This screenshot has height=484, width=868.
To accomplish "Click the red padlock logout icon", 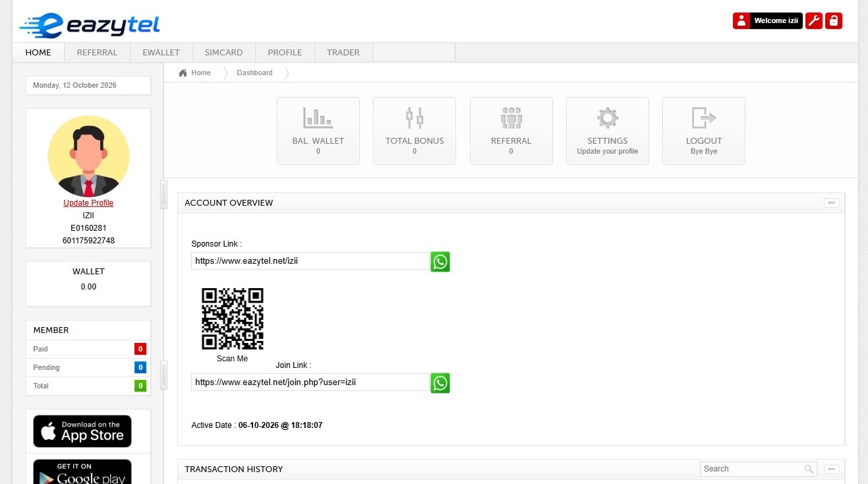I will pyautogui.click(x=834, y=20).
